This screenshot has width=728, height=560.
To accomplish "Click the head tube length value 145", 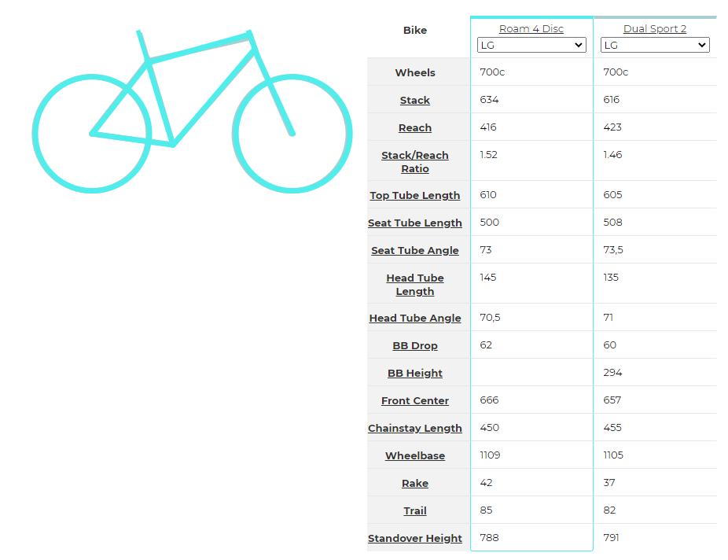I will (488, 278).
